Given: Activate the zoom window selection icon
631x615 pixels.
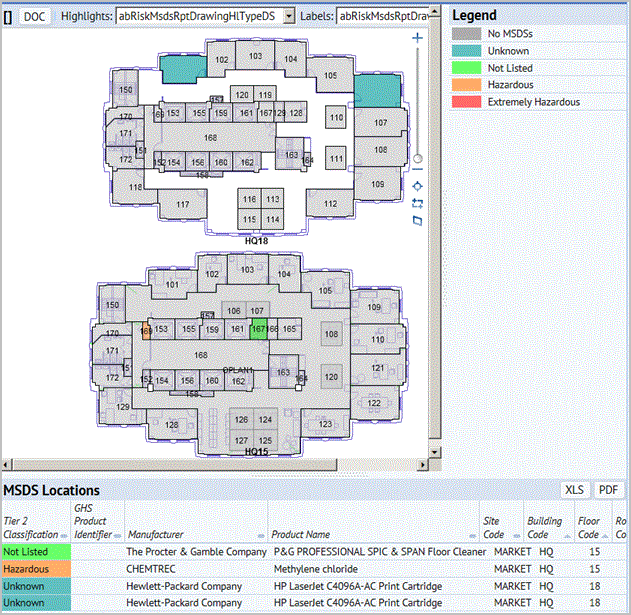Looking at the screenshot, I should click(418, 203).
